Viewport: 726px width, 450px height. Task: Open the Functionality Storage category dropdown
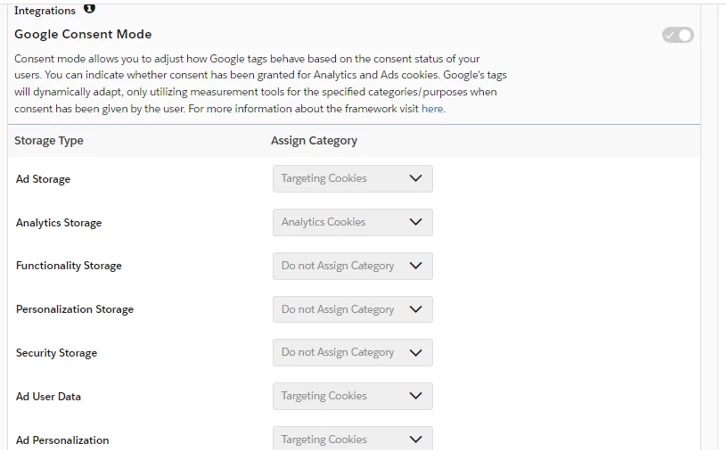[x=352, y=266]
